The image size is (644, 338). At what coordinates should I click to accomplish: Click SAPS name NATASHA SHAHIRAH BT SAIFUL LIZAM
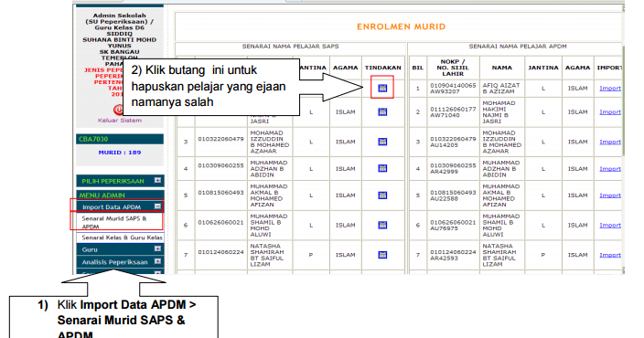pyautogui.click(x=267, y=255)
